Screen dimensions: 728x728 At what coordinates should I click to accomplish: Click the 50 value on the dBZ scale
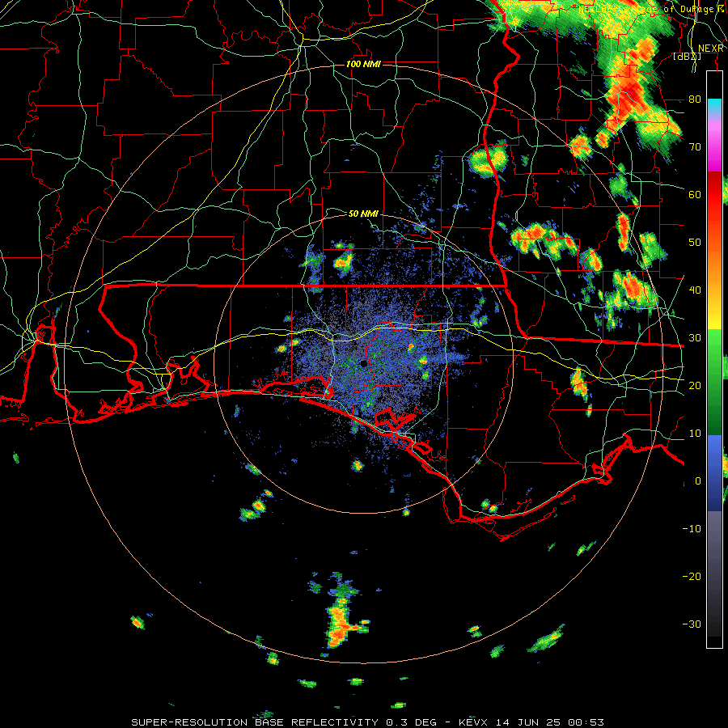pyautogui.click(x=695, y=243)
